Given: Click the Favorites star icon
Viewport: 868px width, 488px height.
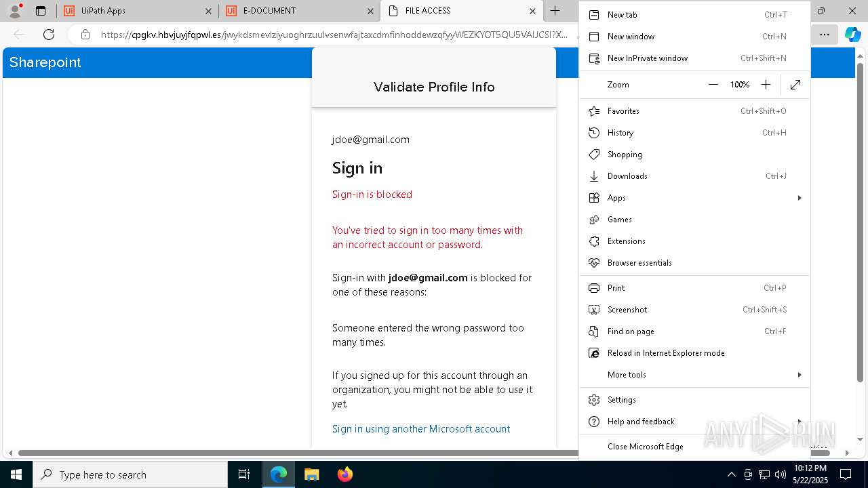Looking at the screenshot, I should [x=594, y=111].
